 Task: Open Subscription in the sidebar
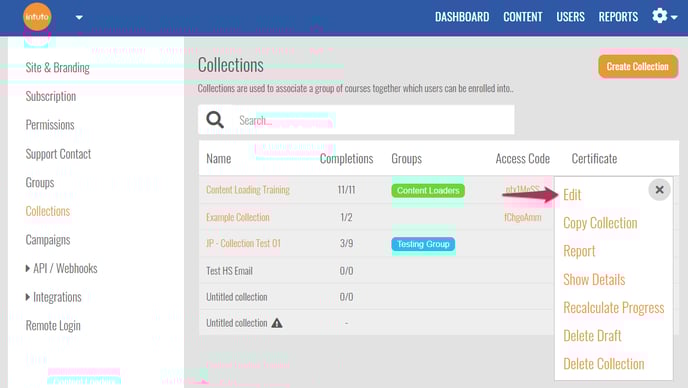click(50, 96)
